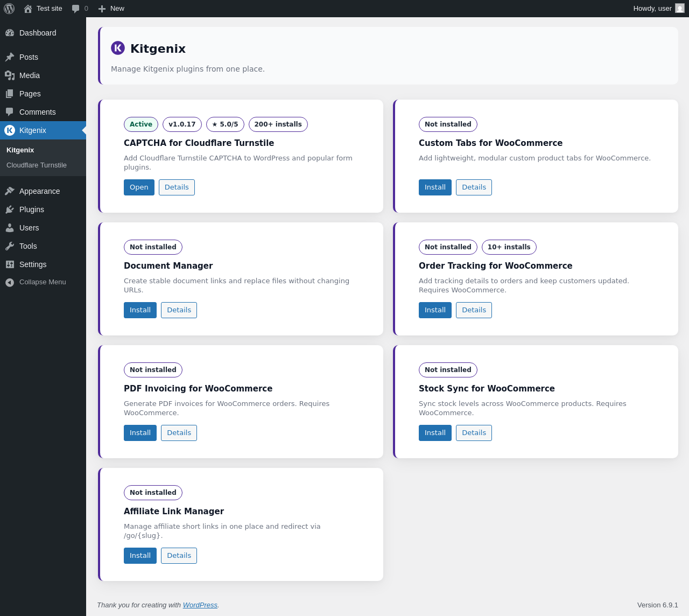Viewport: 689px width, 616px height.
Task: Click the Not installed badge on Document Manager
Action: 153,247
